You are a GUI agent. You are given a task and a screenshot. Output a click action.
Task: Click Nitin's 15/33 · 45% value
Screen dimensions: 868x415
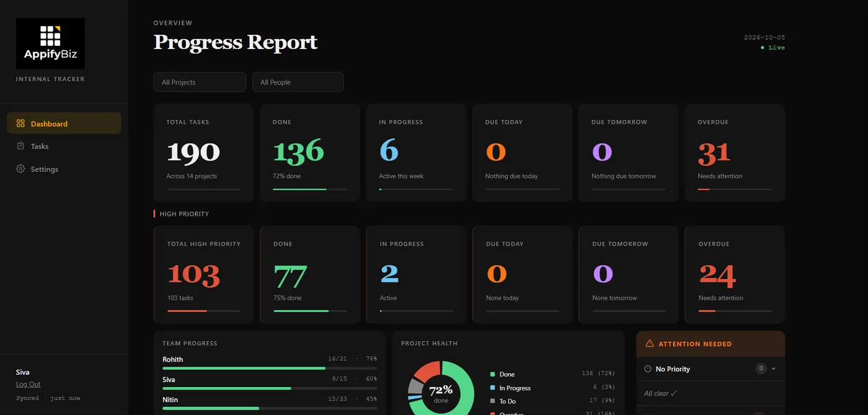point(352,399)
